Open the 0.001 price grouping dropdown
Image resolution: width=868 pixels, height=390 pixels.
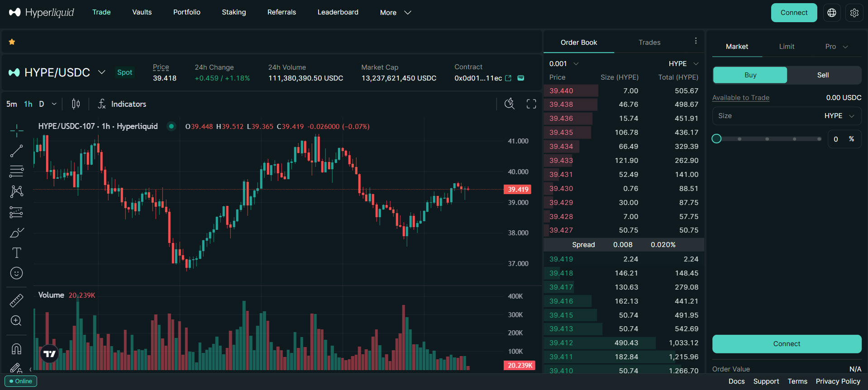(563, 64)
